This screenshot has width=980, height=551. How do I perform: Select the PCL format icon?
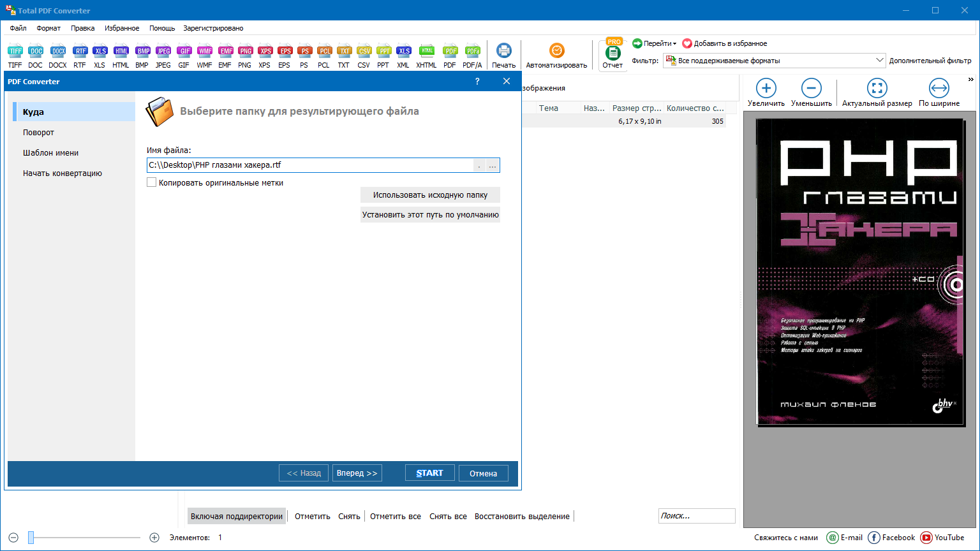point(324,51)
